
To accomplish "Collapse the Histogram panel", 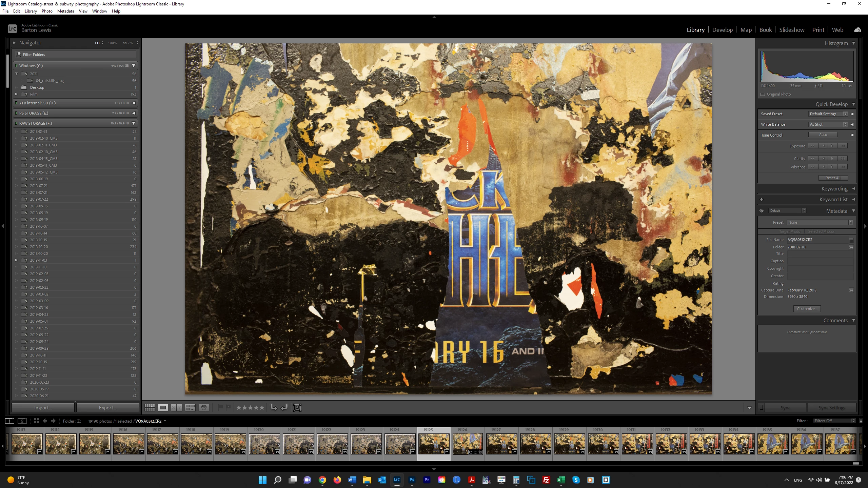I will coord(853,43).
